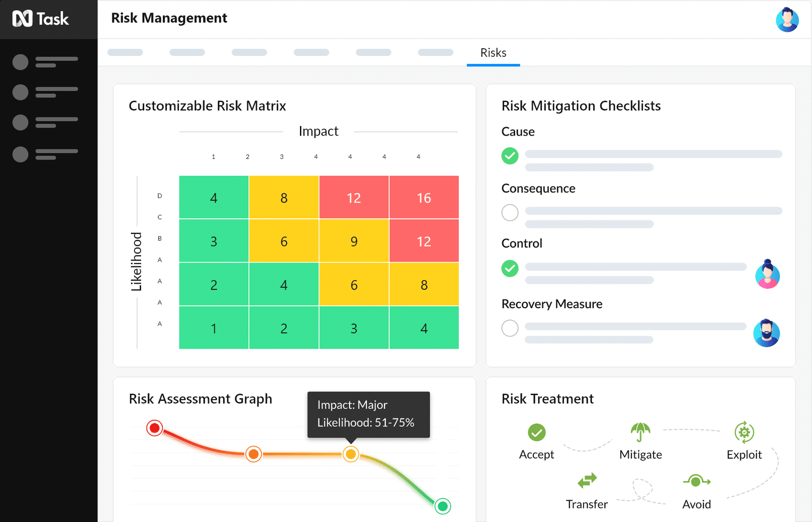Click the Control assignee female avatar

pos(767,274)
